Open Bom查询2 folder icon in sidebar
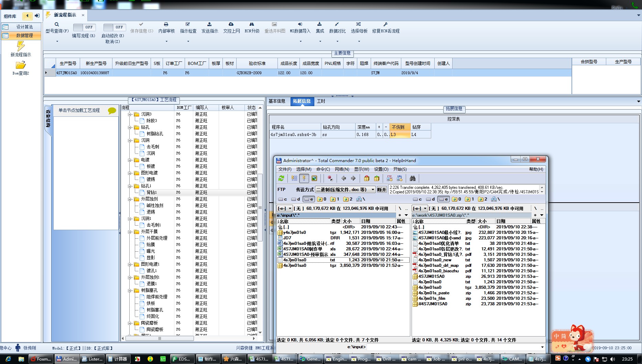 (21, 65)
